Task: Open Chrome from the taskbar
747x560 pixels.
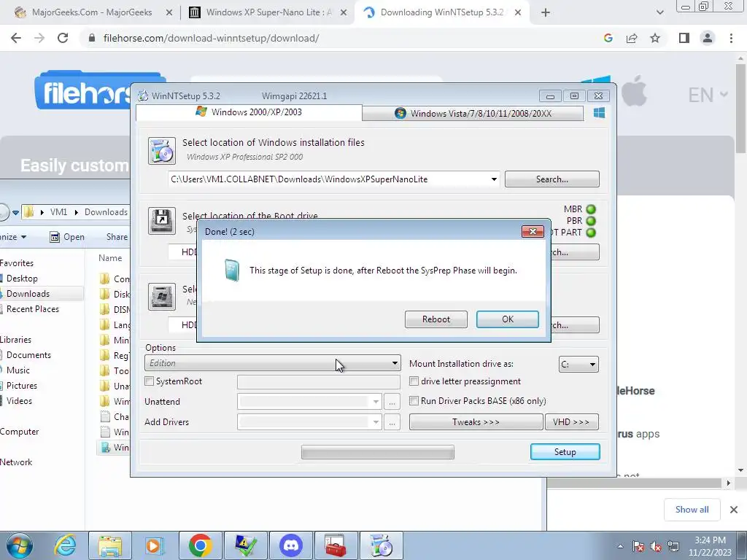Action: [201, 545]
